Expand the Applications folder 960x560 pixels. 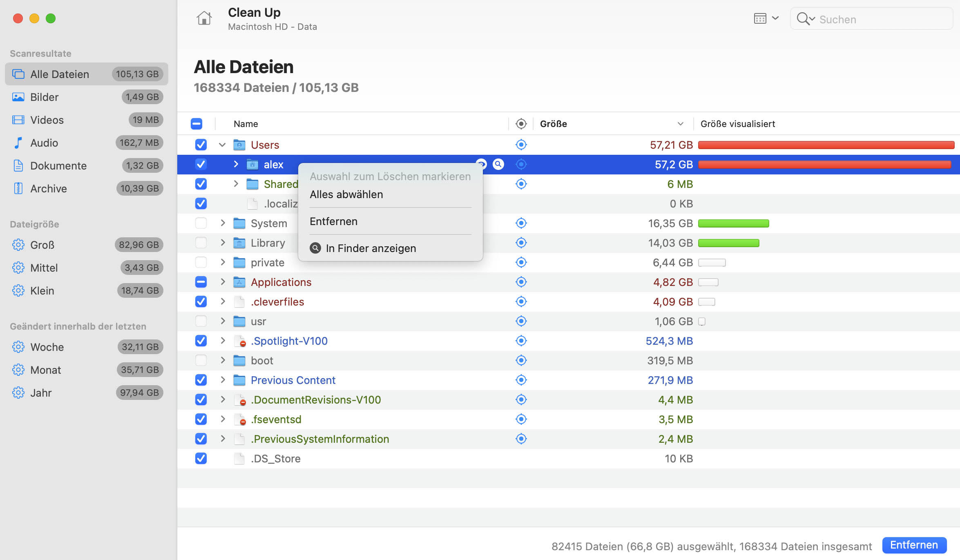(223, 282)
